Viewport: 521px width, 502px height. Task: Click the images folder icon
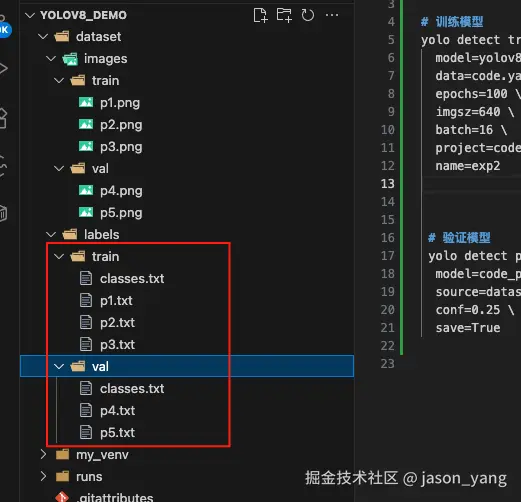point(70,59)
